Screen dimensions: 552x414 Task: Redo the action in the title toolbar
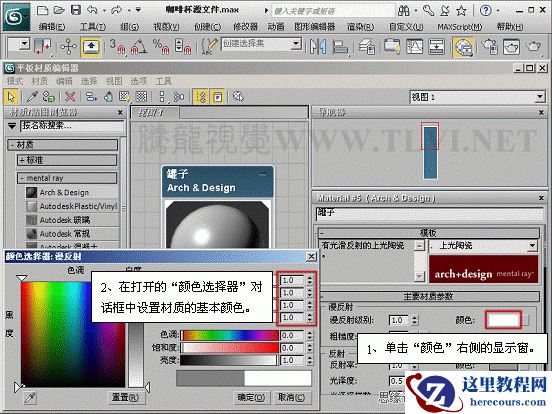click(x=116, y=10)
